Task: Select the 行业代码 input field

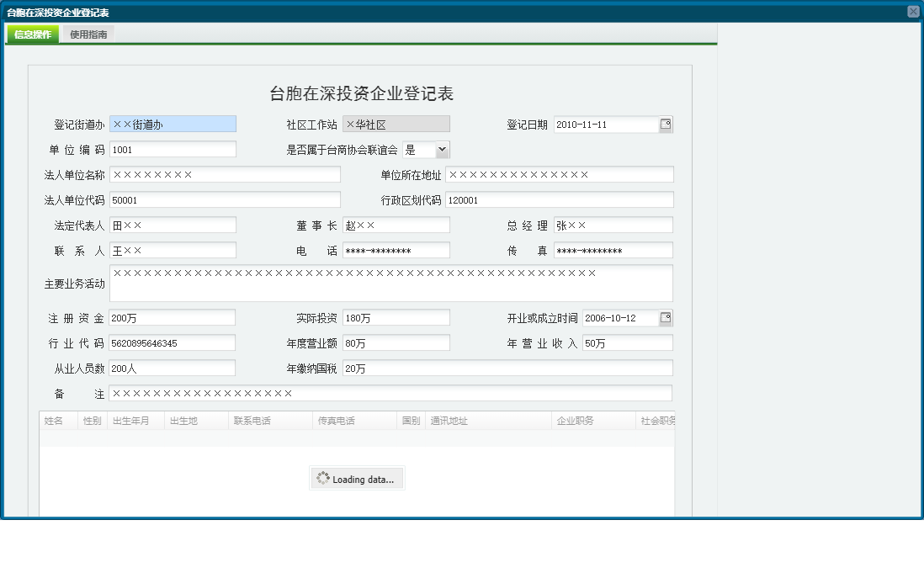Action: point(173,342)
